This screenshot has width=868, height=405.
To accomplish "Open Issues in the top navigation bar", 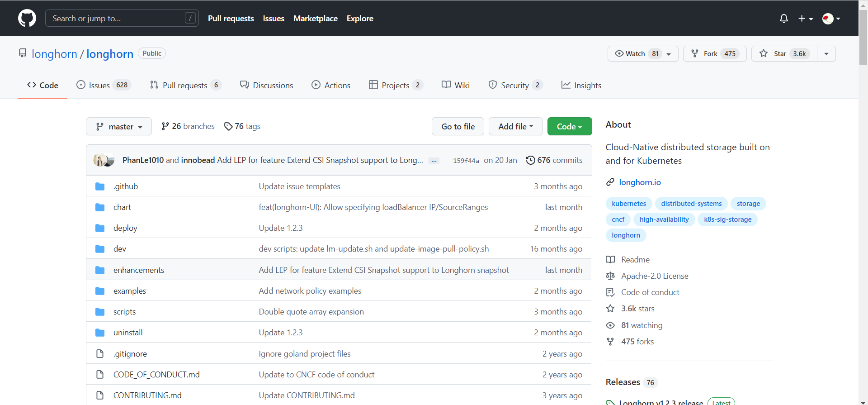I will (274, 19).
